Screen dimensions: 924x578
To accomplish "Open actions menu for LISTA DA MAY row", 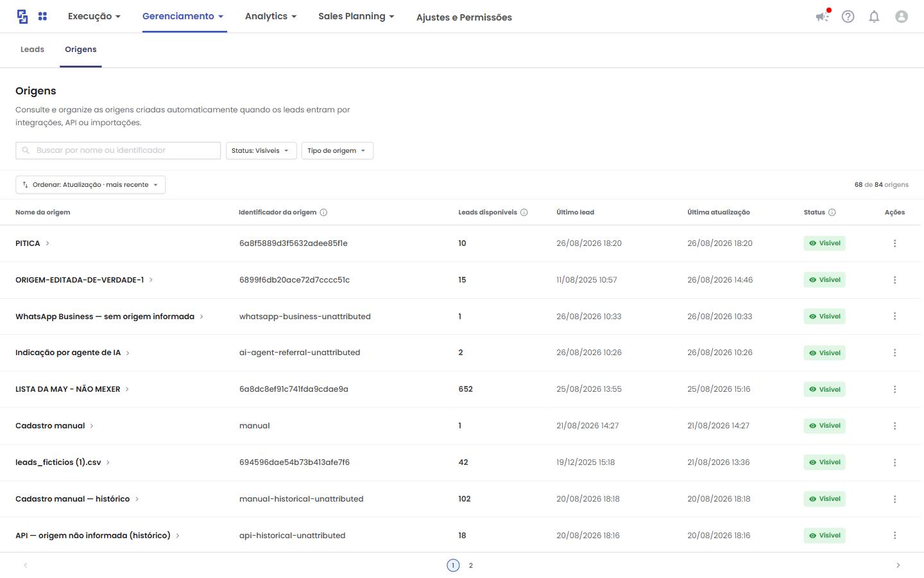I will coord(894,389).
